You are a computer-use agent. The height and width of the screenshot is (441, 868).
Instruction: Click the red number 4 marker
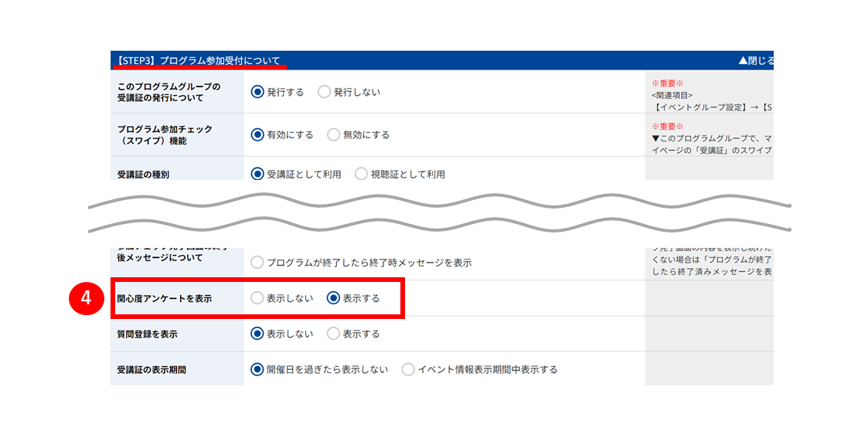[x=87, y=297]
